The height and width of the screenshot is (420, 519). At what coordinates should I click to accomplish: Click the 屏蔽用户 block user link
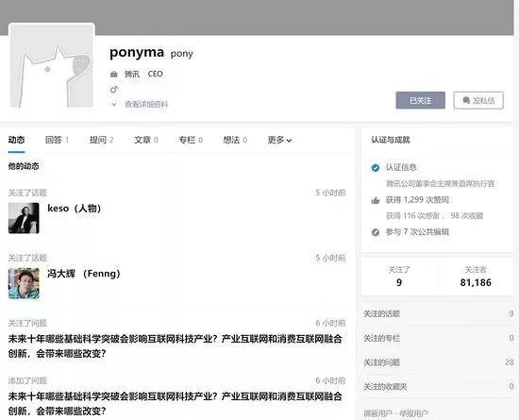(377, 413)
